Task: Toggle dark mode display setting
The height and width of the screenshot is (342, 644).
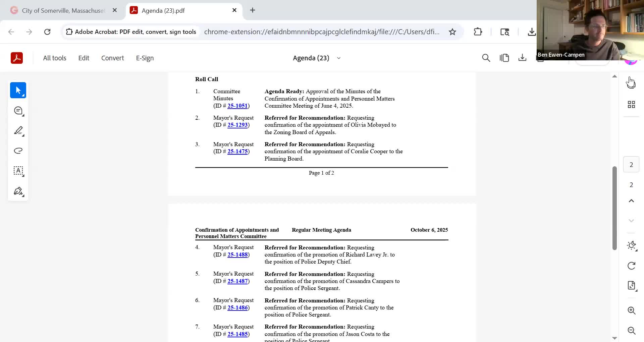Action: click(631, 245)
